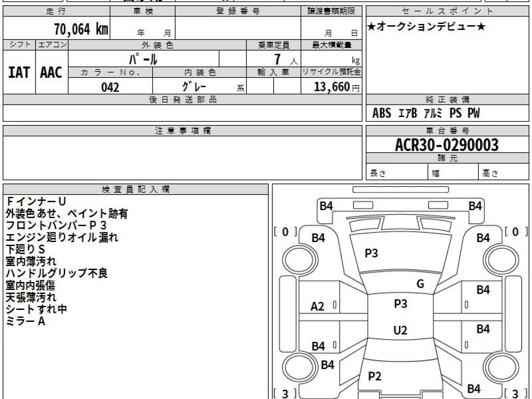Select the note エンジン廻りオイル漏れ
Viewport: 532px width, 399px height.
click(x=62, y=237)
